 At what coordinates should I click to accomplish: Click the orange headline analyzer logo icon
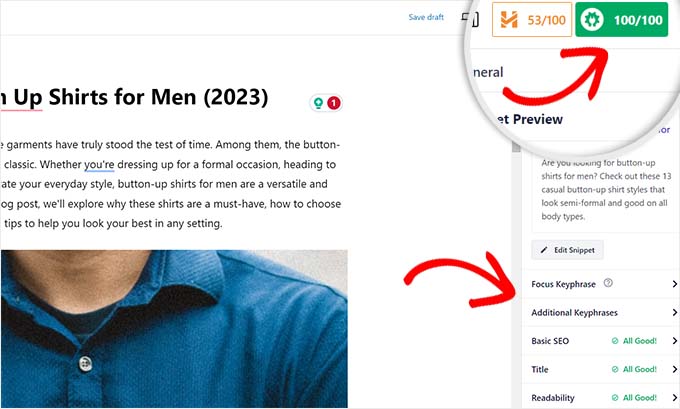(509, 20)
